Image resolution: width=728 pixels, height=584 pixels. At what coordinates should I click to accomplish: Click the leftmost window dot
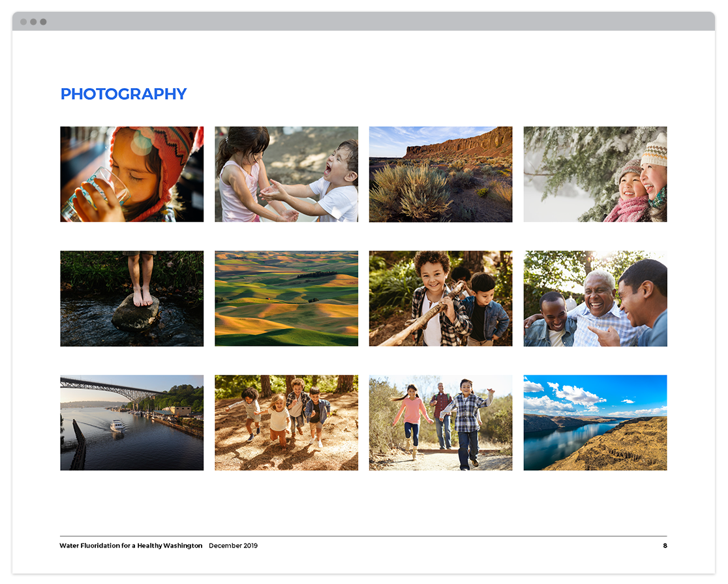click(23, 22)
